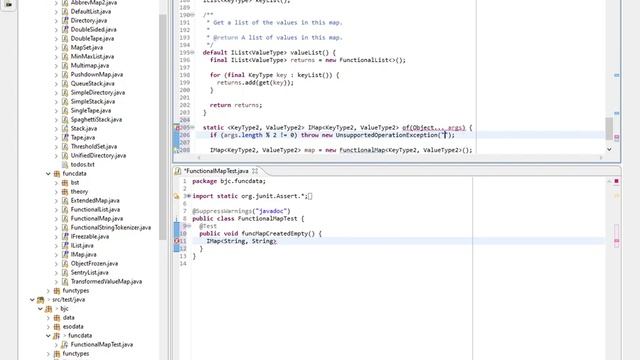Click IList.java interface file icon

tap(65, 245)
